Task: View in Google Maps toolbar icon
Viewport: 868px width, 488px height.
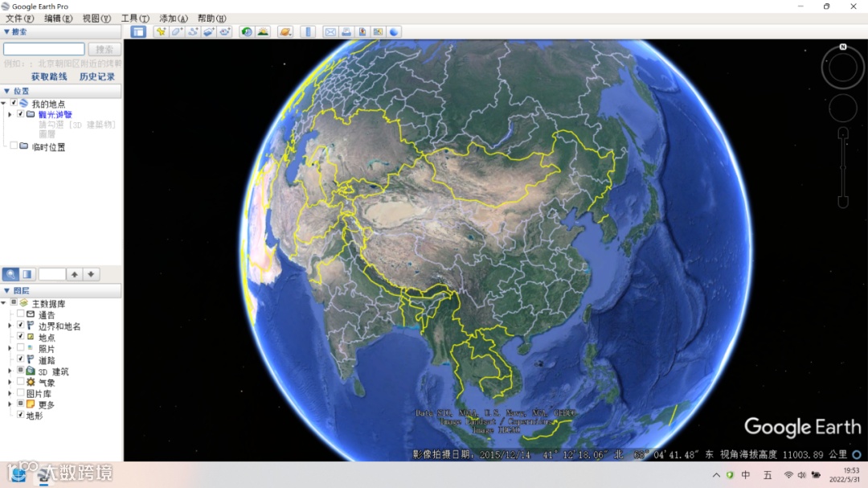Action: [x=378, y=32]
